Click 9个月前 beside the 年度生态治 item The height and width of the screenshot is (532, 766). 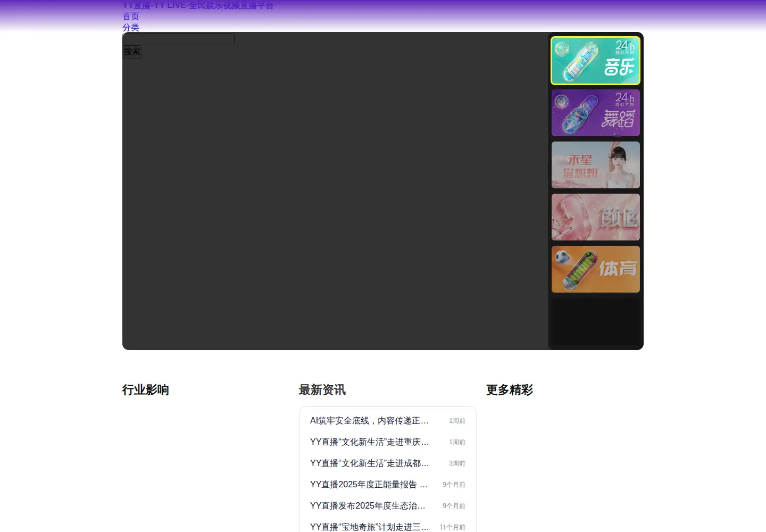454,506
